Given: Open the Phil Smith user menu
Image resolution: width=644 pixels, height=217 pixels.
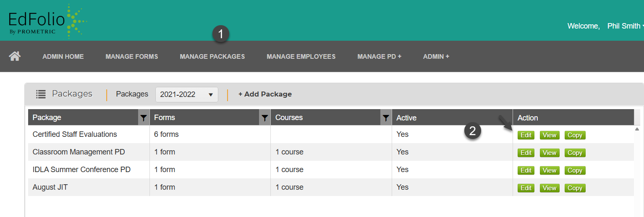Looking at the screenshot, I should [625, 26].
